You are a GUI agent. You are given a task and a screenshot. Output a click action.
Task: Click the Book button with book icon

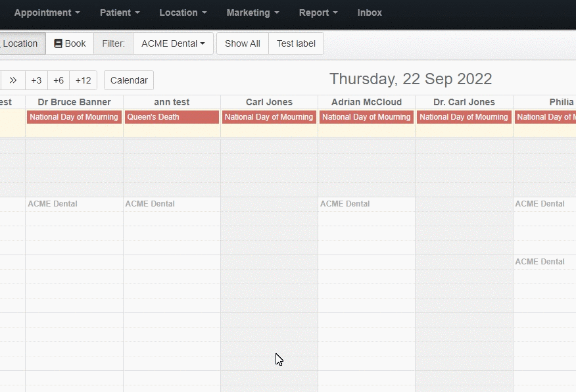70,43
